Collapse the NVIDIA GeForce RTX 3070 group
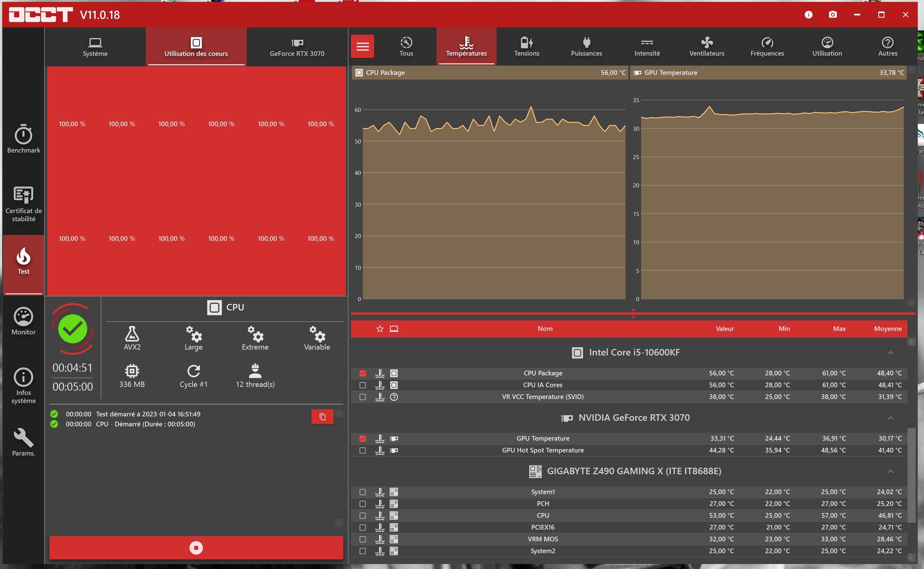 pyautogui.click(x=890, y=418)
